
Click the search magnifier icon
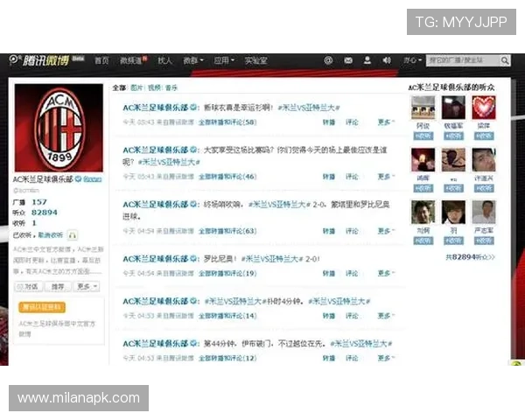pyautogui.click(x=505, y=60)
